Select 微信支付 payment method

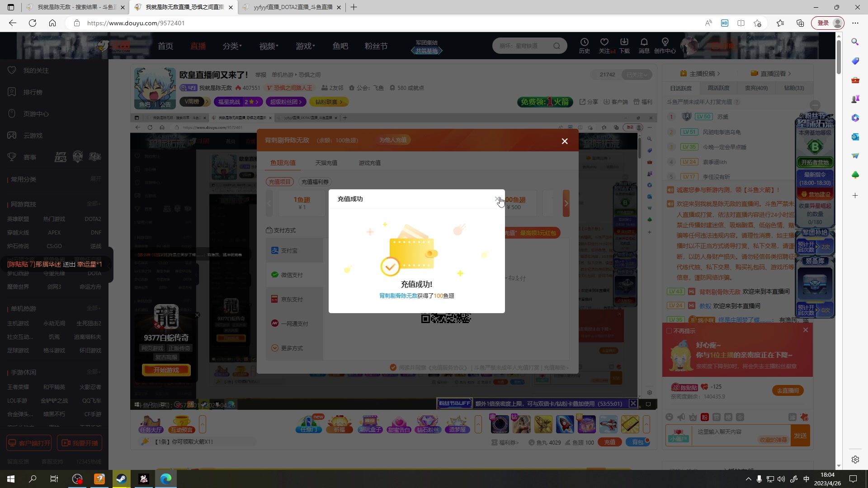coord(295,275)
